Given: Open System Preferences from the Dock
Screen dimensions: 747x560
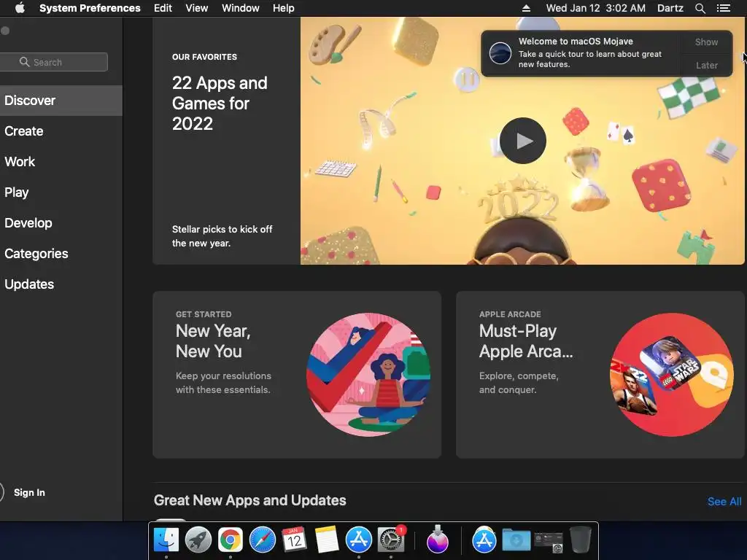Looking at the screenshot, I should [x=391, y=540].
